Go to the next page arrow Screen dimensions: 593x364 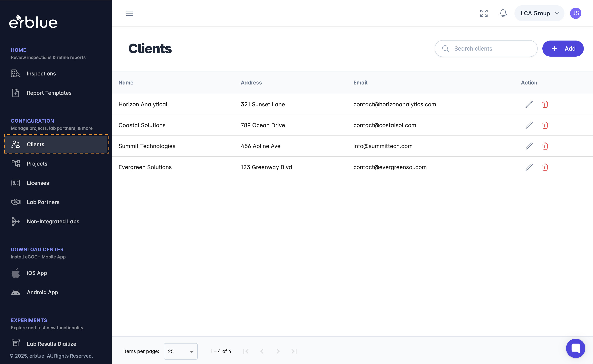pos(278,351)
